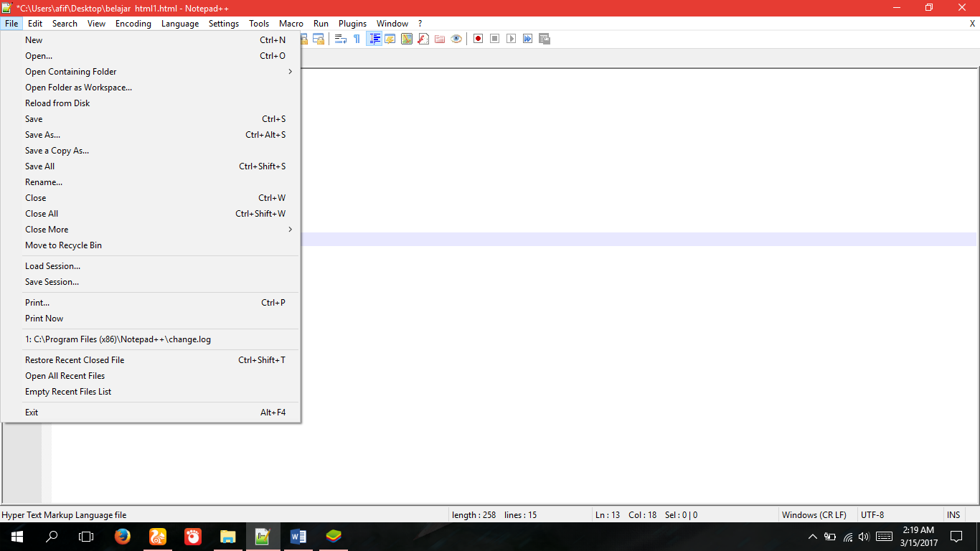The image size is (980, 551).
Task: Click the synchronize horizontal scrolling toolbar icon
Action: pos(319,39)
